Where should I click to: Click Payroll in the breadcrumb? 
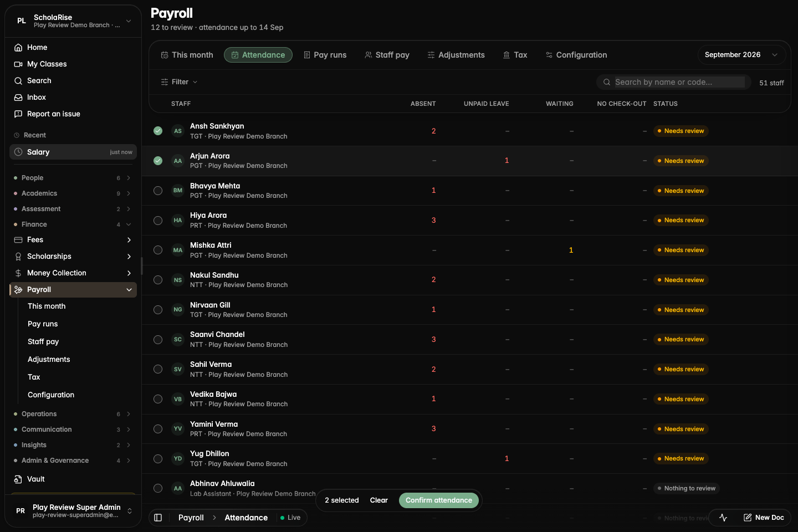191,518
